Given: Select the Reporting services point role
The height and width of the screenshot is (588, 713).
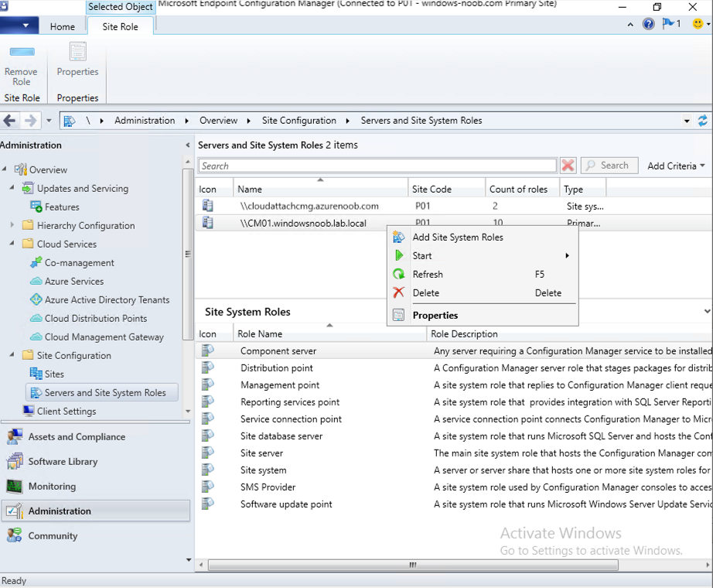Looking at the screenshot, I should [x=454, y=402].
